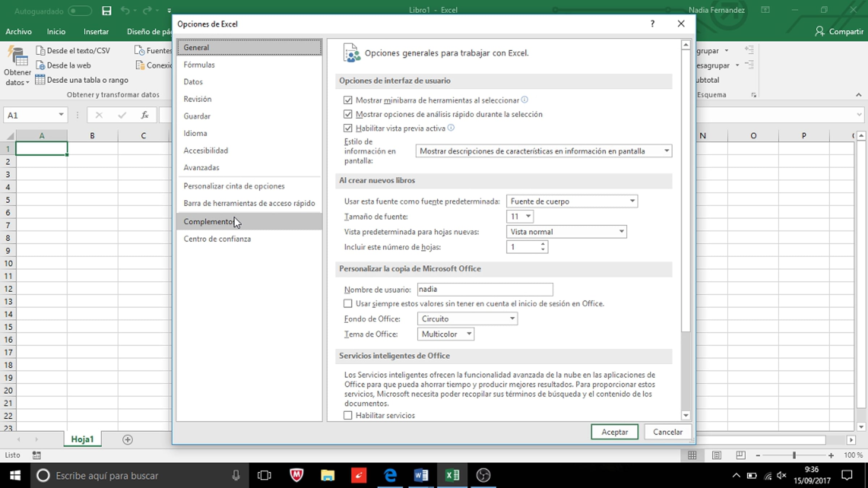868x488 pixels.
Task: Click the dialog vertical scrollbar thumb
Action: click(x=685, y=191)
